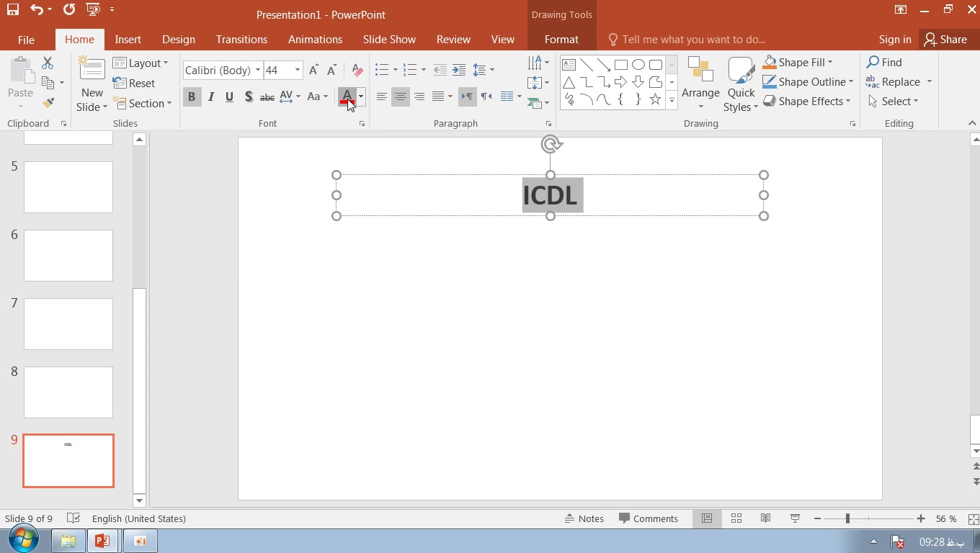Fit slide to current window
Viewport: 980px width, 553px height.
pyautogui.click(x=974, y=518)
